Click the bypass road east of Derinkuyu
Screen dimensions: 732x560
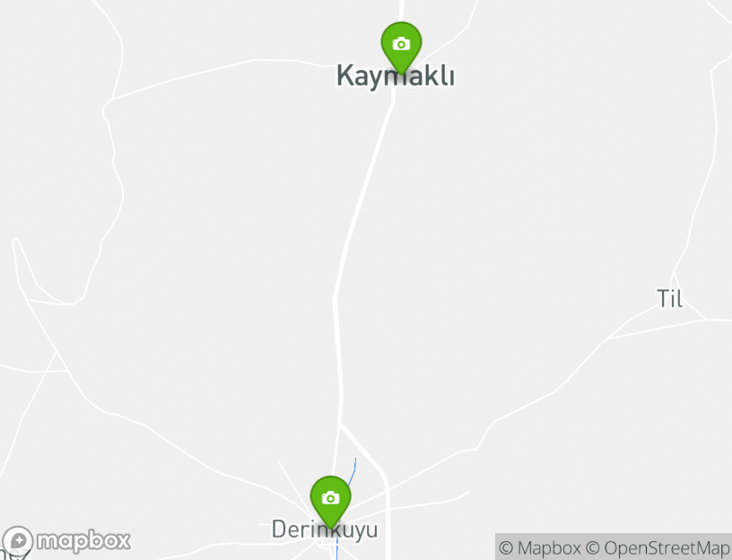coord(387,513)
